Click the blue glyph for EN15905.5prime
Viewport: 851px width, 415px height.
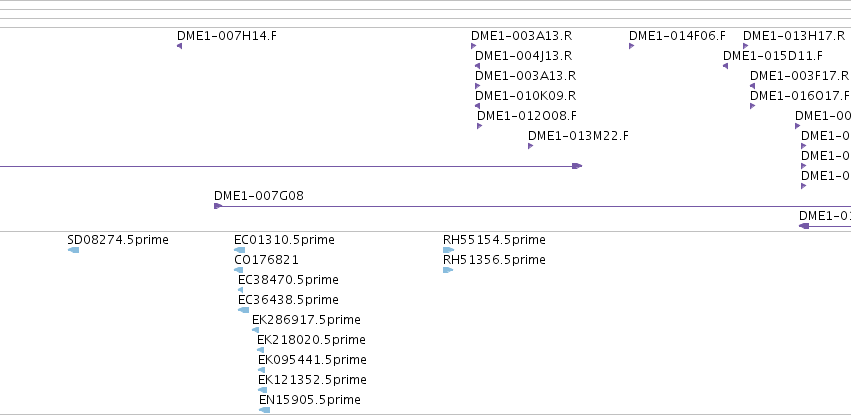pos(264,410)
